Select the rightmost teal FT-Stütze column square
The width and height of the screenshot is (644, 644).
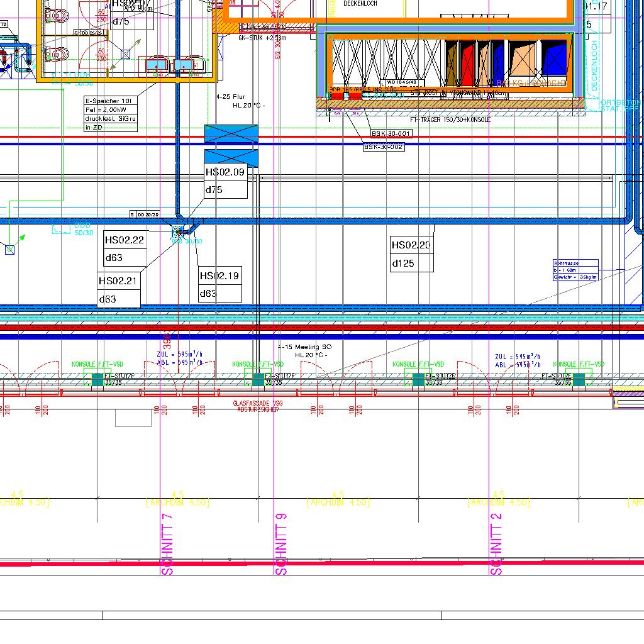(x=579, y=379)
